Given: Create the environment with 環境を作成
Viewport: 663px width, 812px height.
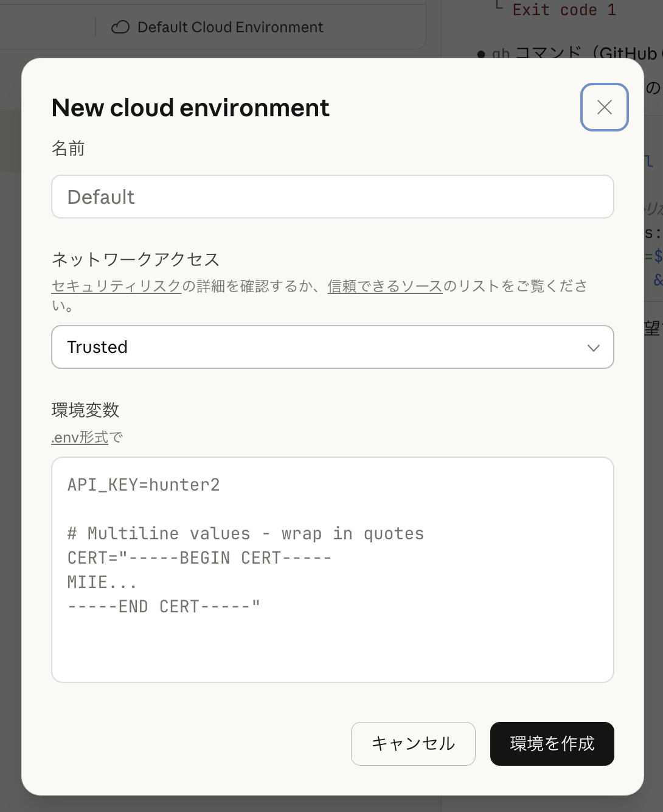Looking at the screenshot, I should [x=552, y=744].
